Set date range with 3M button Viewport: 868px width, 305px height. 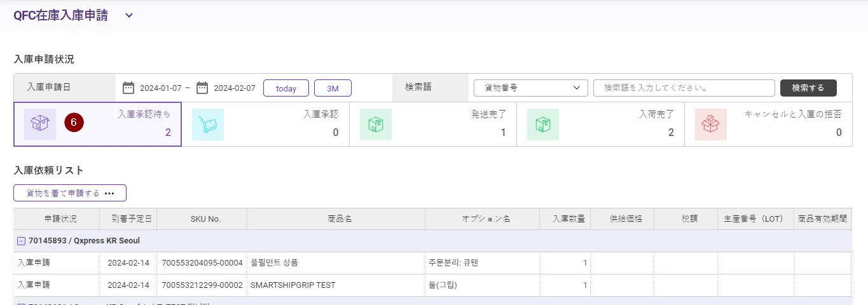[x=333, y=88]
